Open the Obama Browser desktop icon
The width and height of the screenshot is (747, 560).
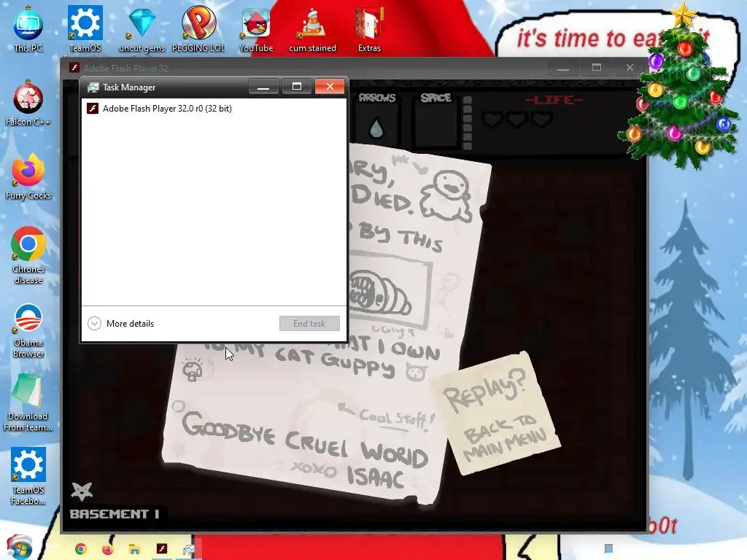(x=28, y=330)
